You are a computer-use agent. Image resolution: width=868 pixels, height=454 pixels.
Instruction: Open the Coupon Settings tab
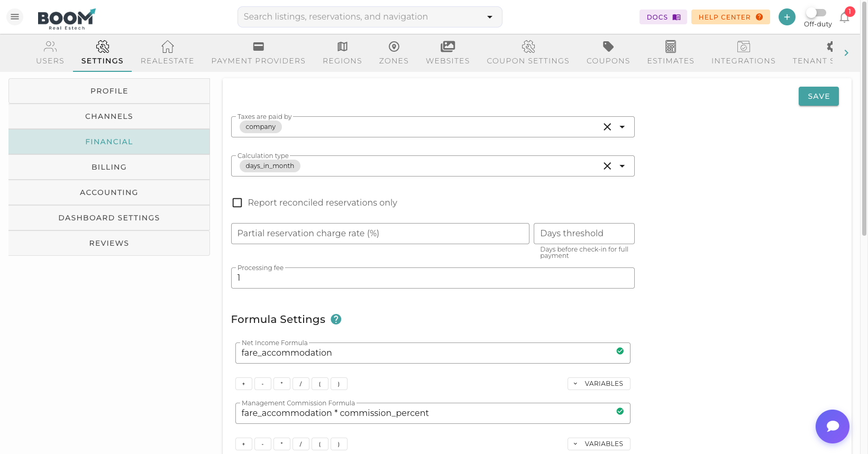tap(528, 53)
